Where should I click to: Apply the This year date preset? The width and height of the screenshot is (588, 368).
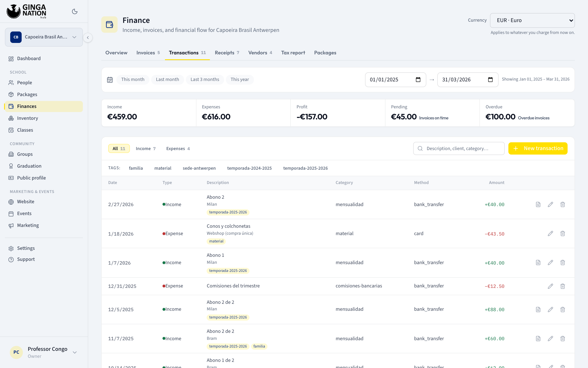coord(239,80)
